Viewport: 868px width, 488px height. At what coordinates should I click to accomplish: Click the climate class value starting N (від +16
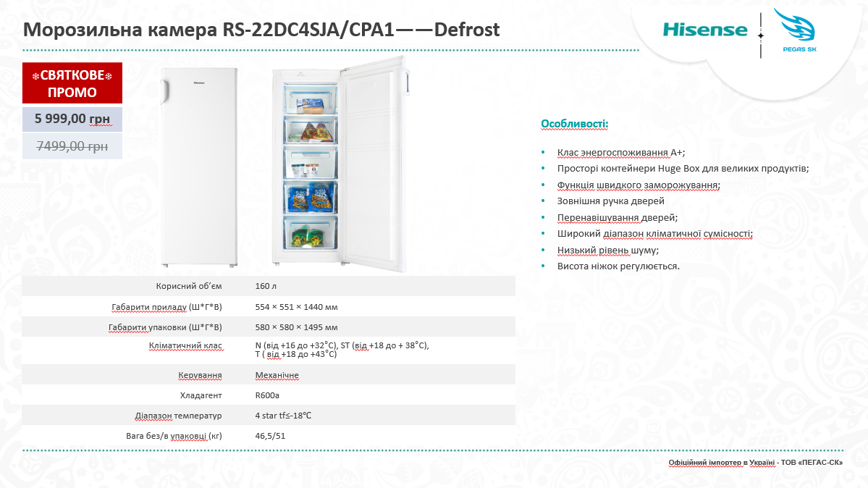342,350
